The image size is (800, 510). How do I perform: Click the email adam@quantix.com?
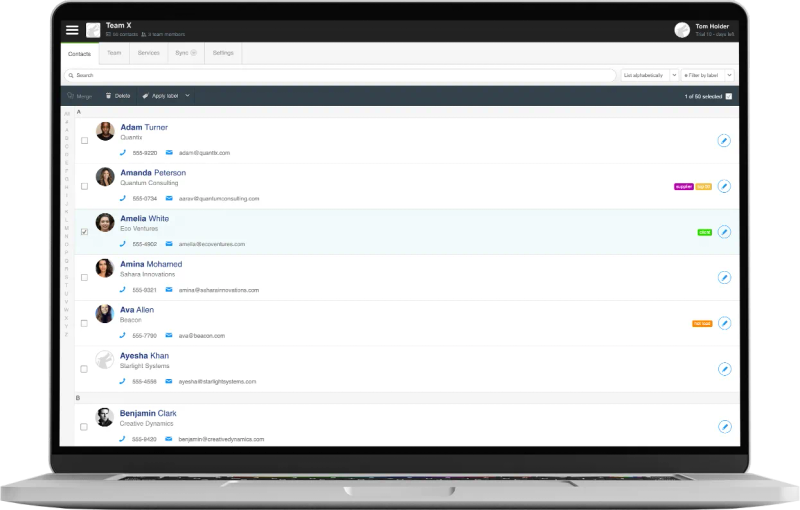(x=204, y=152)
